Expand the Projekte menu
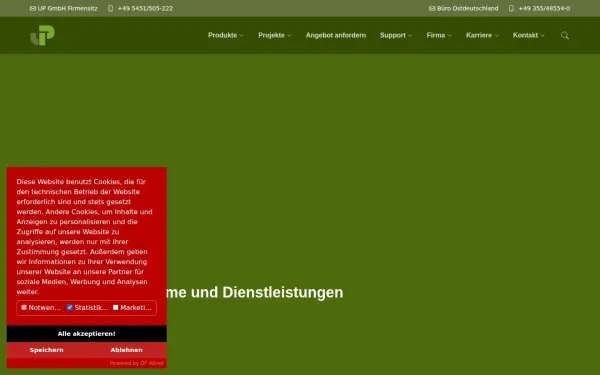 point(275,35)
